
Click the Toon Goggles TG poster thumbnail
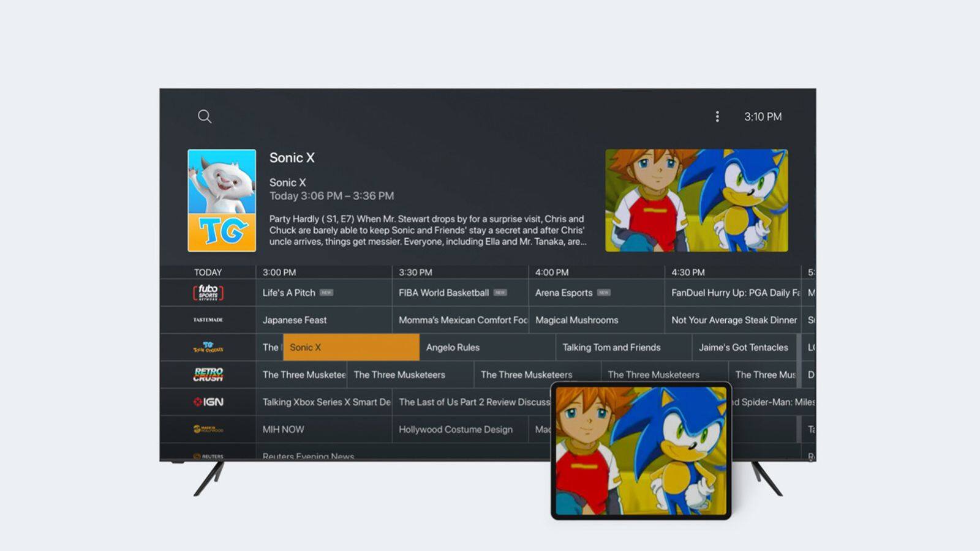pos(222,200)
